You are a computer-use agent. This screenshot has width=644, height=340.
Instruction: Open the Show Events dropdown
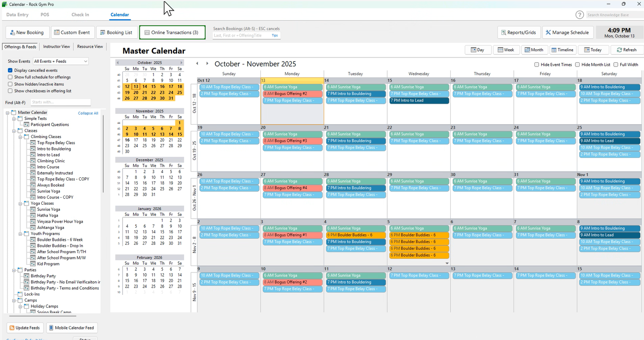coord(60,61)
